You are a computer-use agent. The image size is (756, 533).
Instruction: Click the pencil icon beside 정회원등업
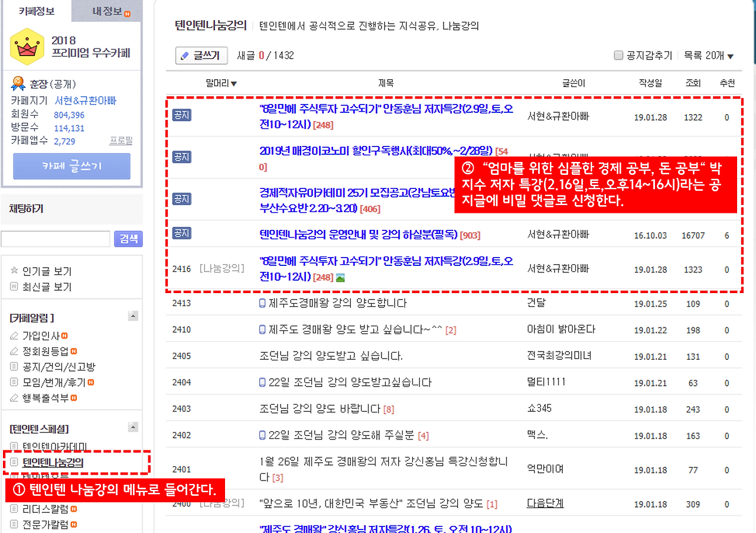(x=14, y=352)
